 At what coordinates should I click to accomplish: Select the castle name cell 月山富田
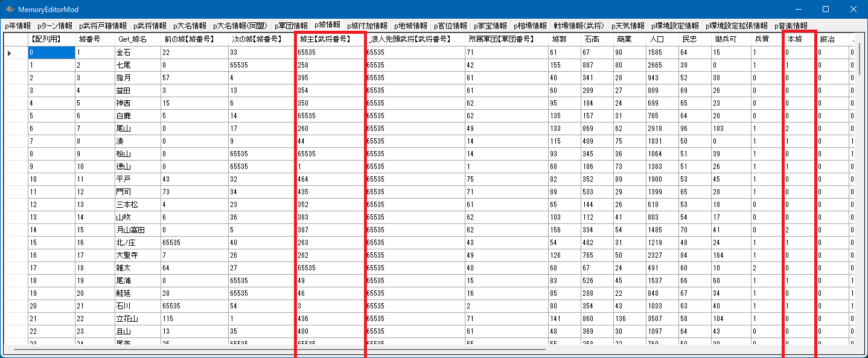coord(137,230)
